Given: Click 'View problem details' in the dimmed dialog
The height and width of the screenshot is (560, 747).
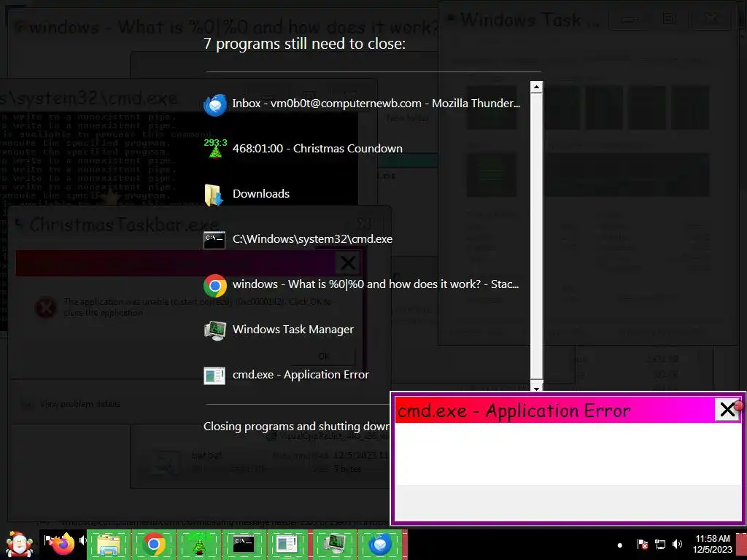Looking at the screenshot, I should [80, 404].
